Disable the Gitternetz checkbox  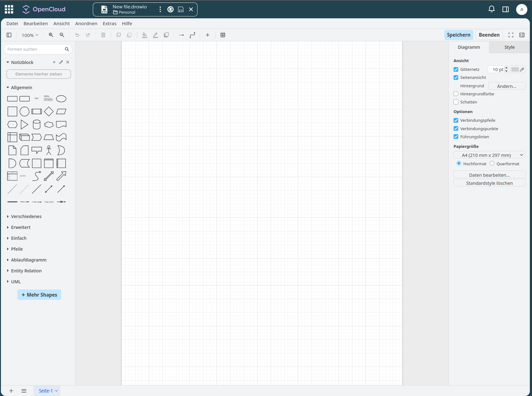point(456,69)
